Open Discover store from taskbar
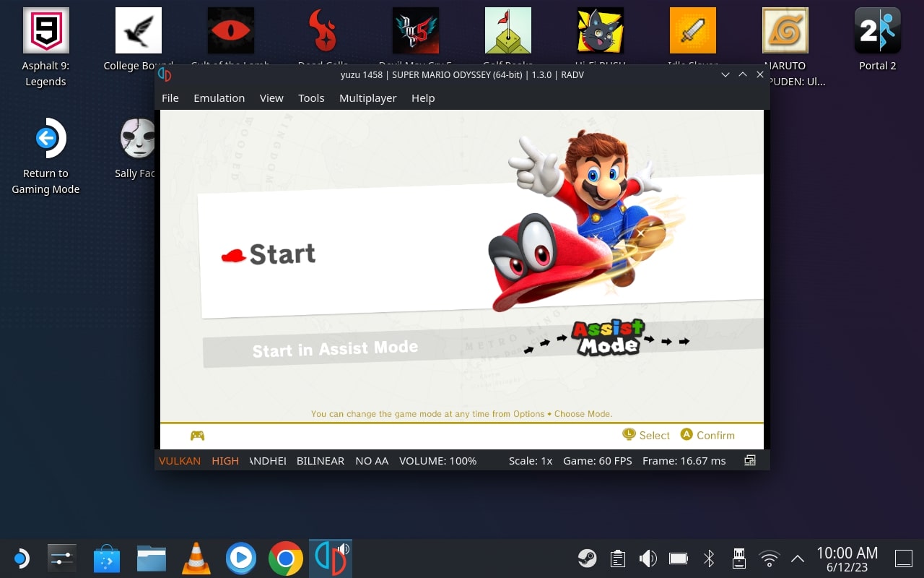This screenshot has height=578, width=924. (107, 558)
